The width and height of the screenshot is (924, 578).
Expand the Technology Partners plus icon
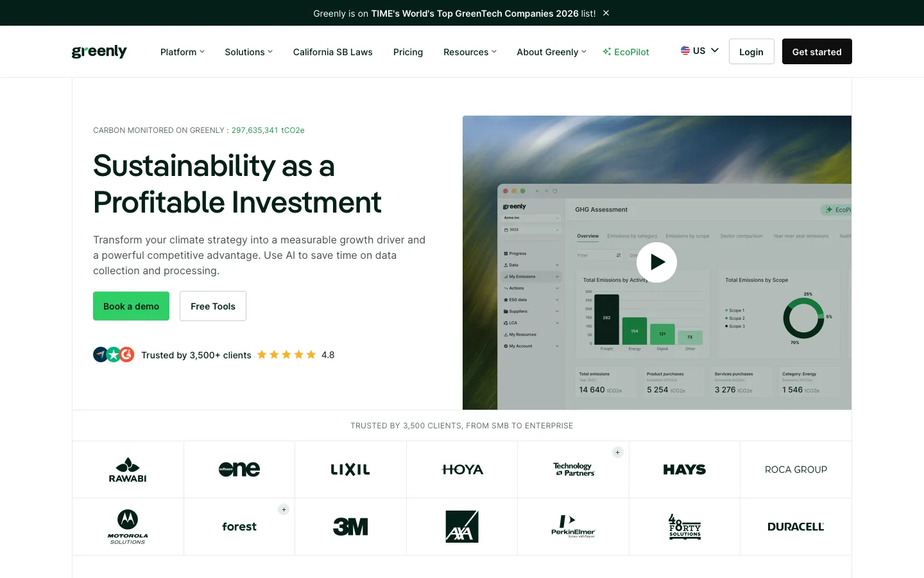coord(618,452)
